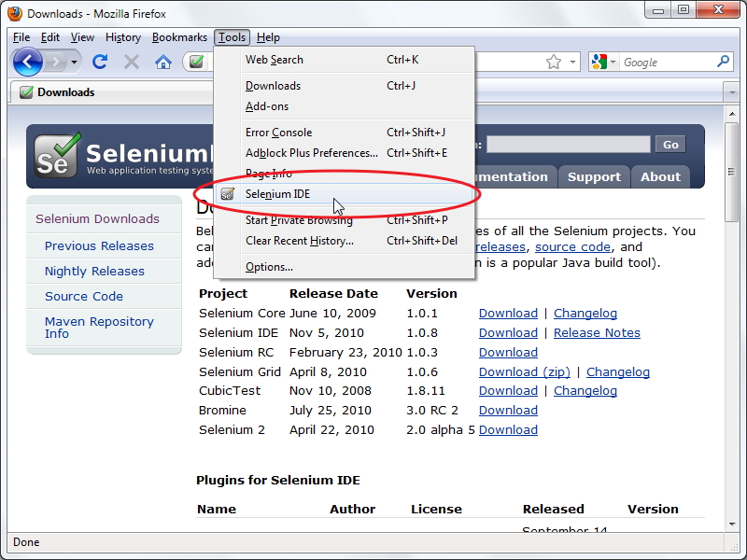Open Adblock Plus Preferences menu item
747x560 pixels.
click(x=344, y=153)
